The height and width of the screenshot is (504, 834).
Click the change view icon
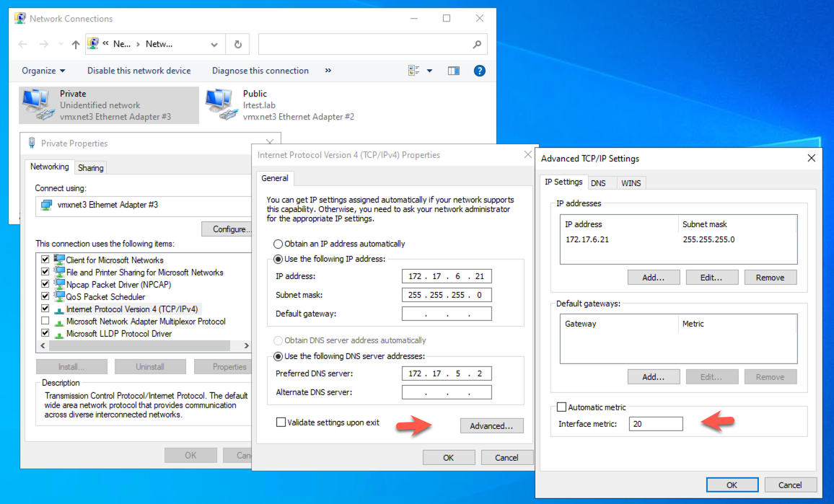pos(414,71)
